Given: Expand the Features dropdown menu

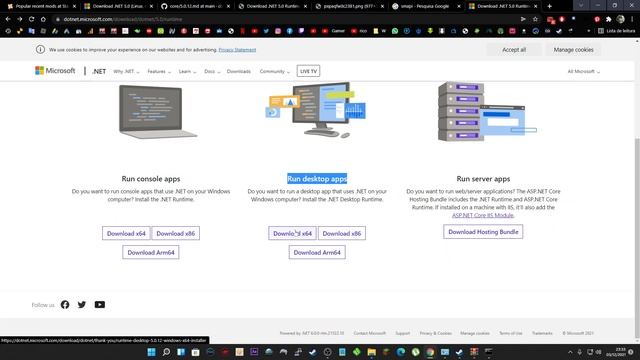Looking at the screenshot, I should tap(159, 71).
